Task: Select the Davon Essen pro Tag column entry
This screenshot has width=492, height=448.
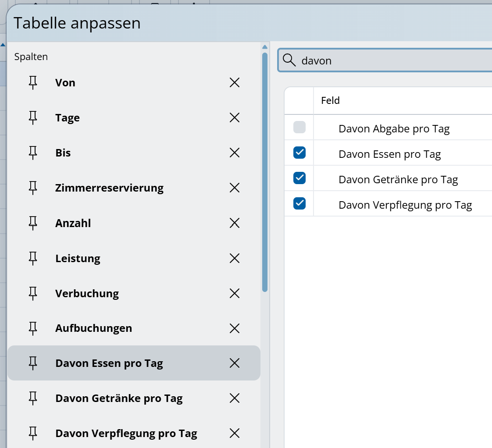Action: [x=109, y=363]
